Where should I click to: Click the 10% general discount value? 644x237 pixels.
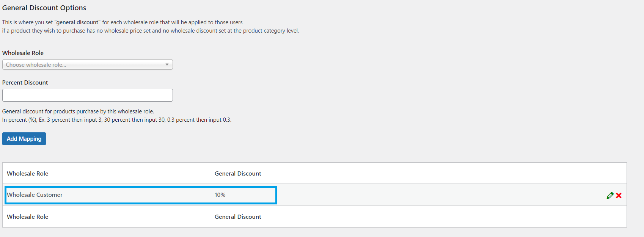[x=220, y=195]
